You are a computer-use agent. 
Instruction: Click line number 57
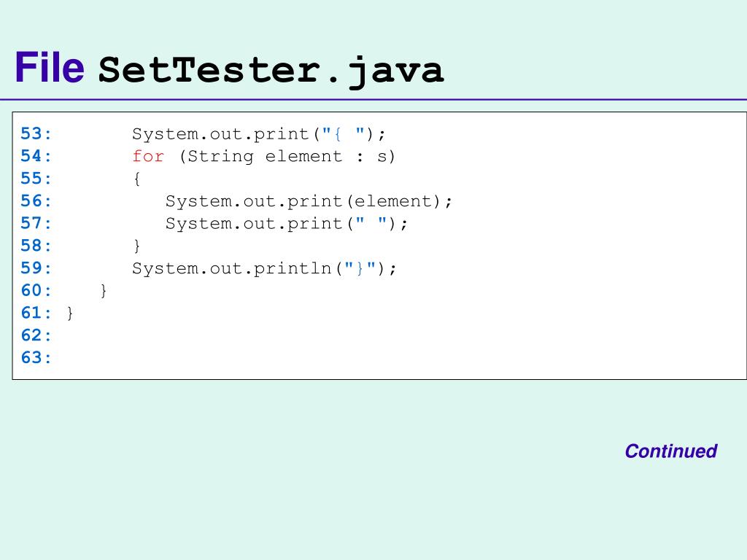(x=36, y=223)
